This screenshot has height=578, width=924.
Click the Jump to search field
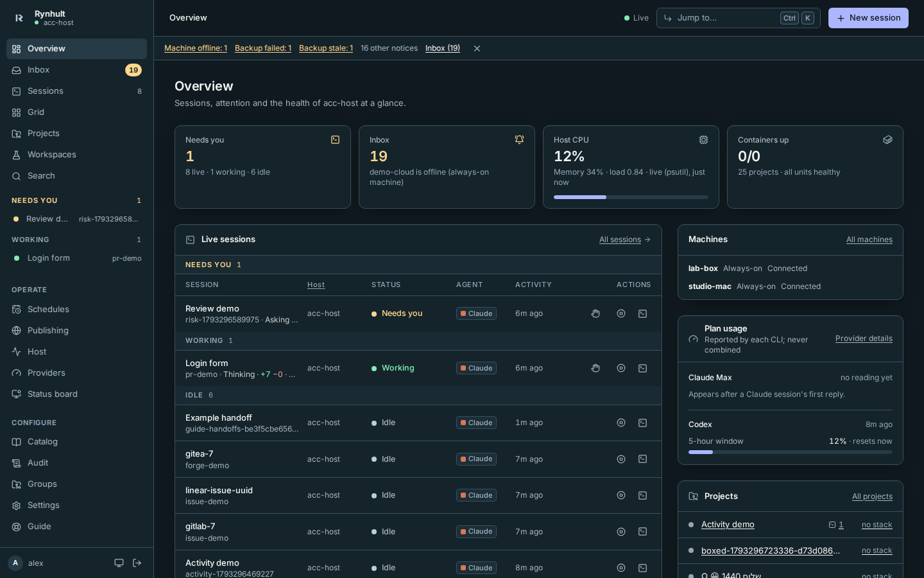738,18
